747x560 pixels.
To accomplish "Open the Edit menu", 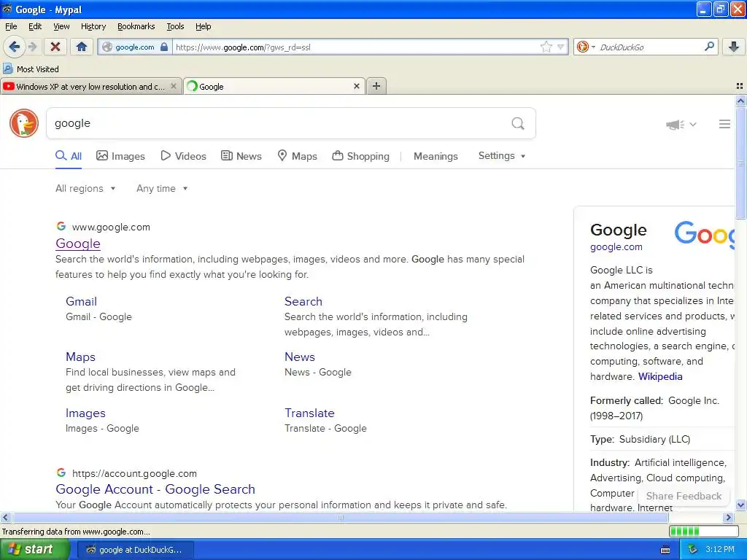I will click(35, 26).
